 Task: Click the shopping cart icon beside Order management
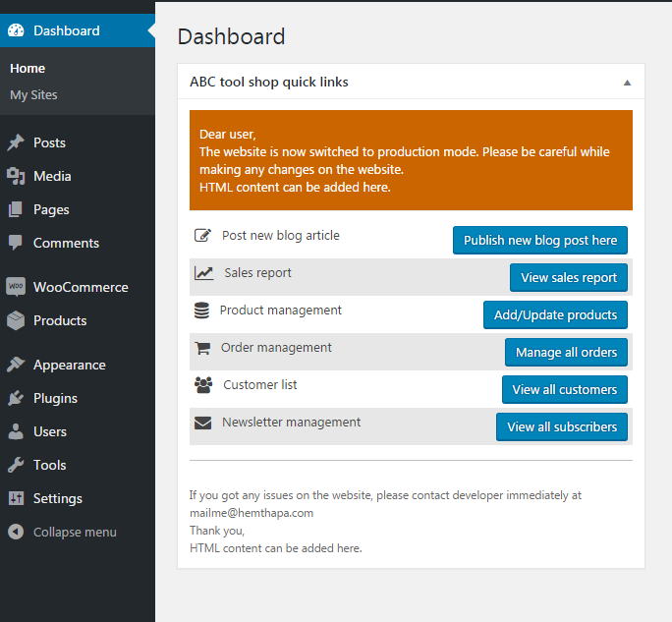coord(202,348)
